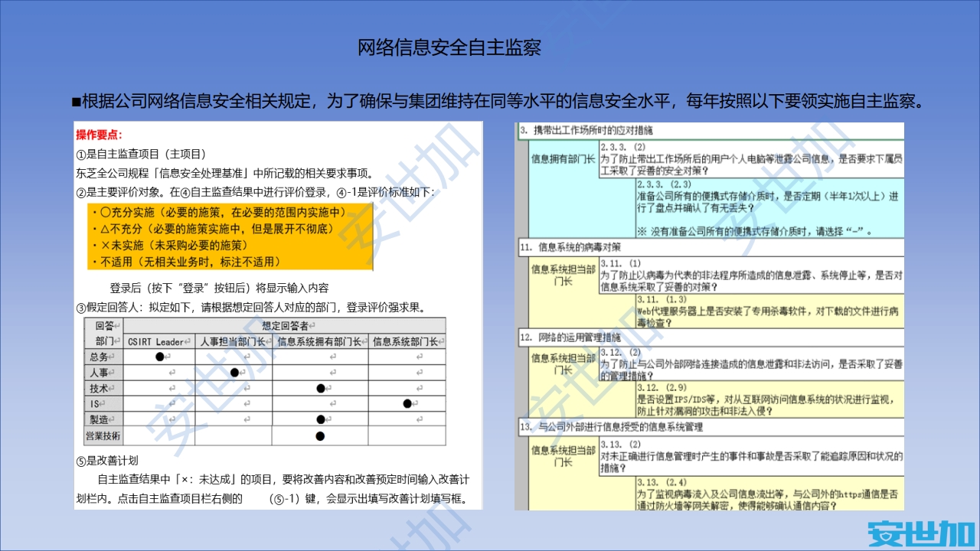This screenshot has height=551, width=980.
Task: Select question 2.3.3. (2) text
Action: point(751,158)
